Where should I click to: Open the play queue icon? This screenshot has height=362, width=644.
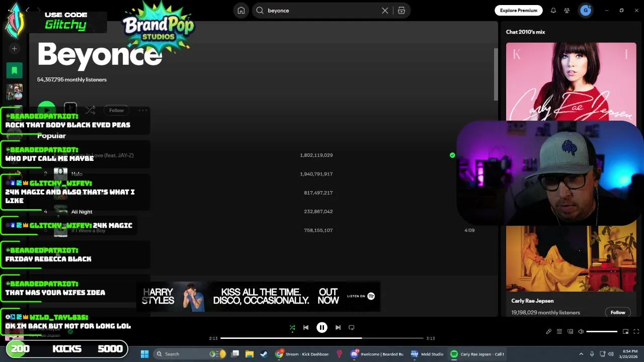[x=559, y=332]
